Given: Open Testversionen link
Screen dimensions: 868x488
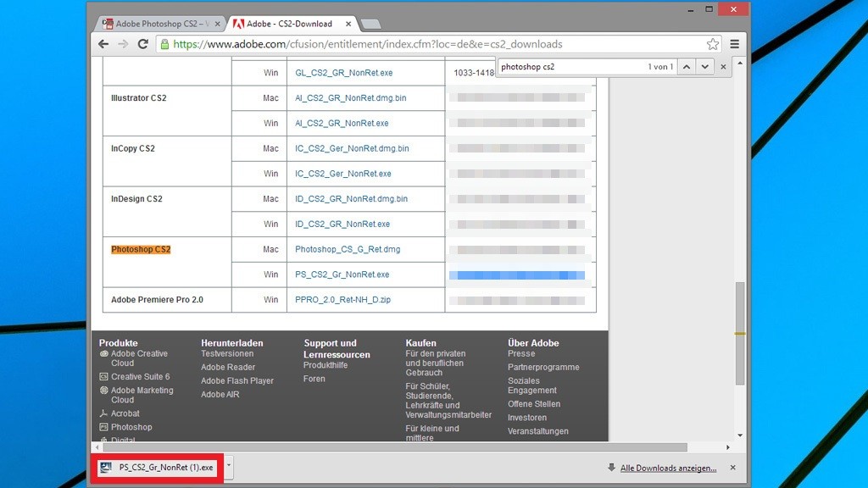Looking at the screenshot, I should coord(227,353).
